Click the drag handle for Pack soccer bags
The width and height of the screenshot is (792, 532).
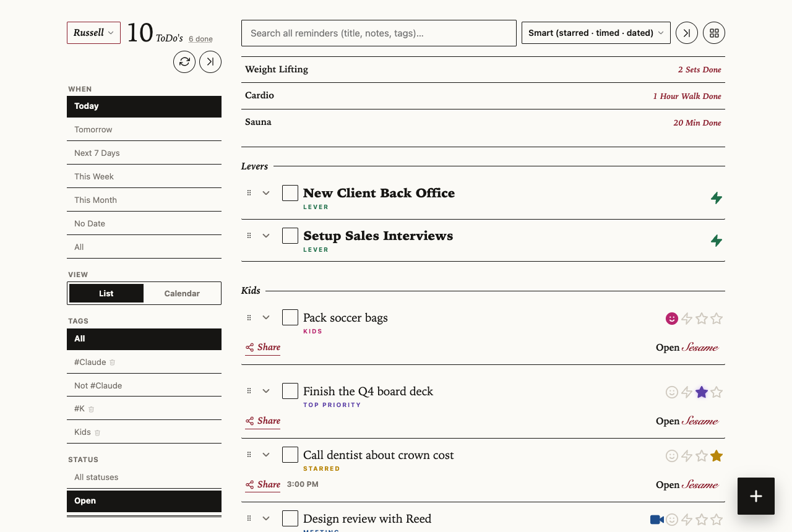point(249,318)
